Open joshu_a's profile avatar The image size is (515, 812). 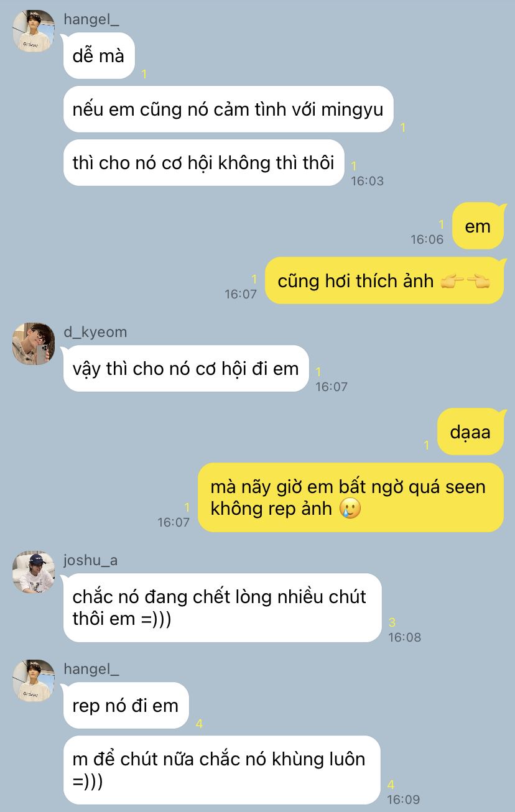pyautogui.click(x=34, y=572)
